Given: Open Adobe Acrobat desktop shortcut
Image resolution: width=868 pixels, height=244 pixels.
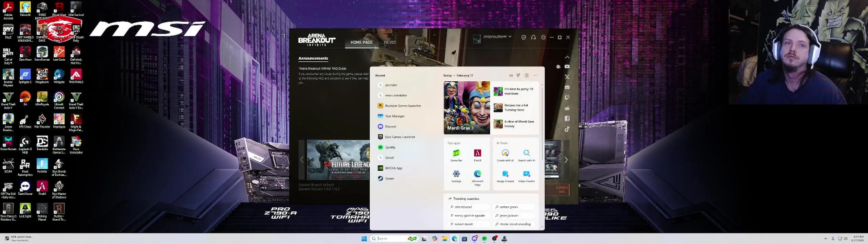Looking at the screenshot, I should coord(8,10).
